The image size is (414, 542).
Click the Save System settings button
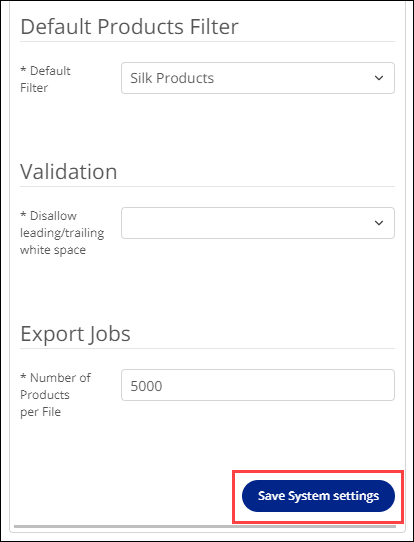(318, 496)
